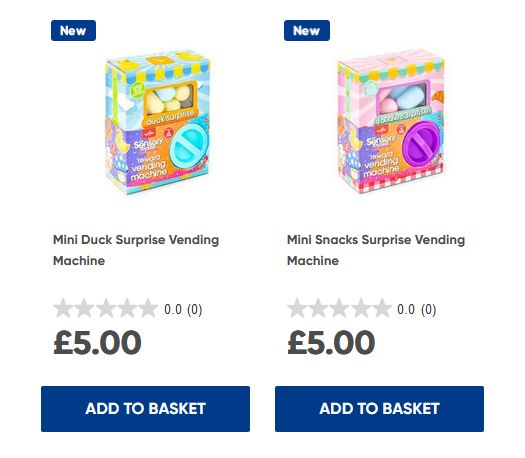Add Mini Duck Surprise Vending Machine to basket
Image resolution: width=525 pixels, height=458 pixels.
point(145,409)
